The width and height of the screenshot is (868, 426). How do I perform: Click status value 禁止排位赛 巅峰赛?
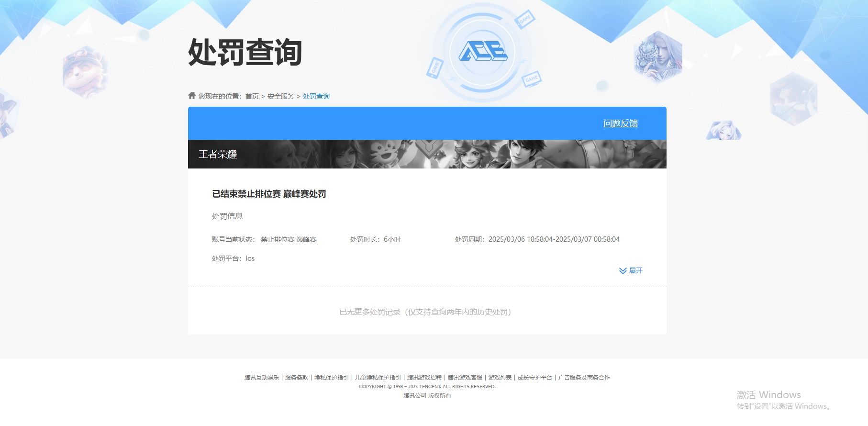tap(289, 239)
